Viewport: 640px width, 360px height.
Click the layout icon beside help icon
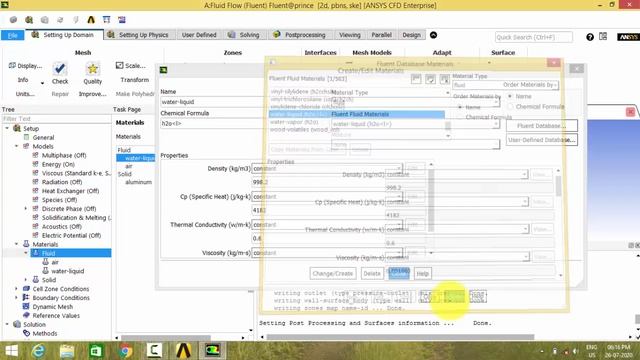pyautogui.click(x=603, y=36)
